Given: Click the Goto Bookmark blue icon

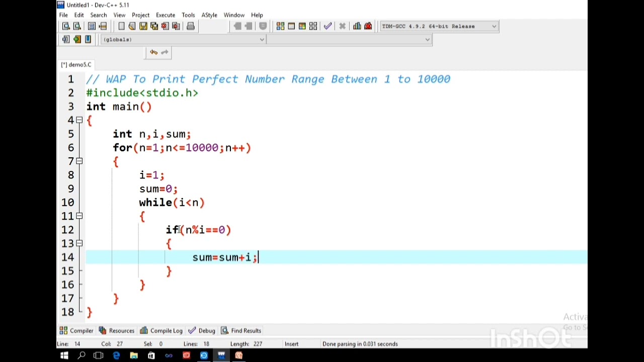Looking at the screenshot, I should tap(88, 39).
